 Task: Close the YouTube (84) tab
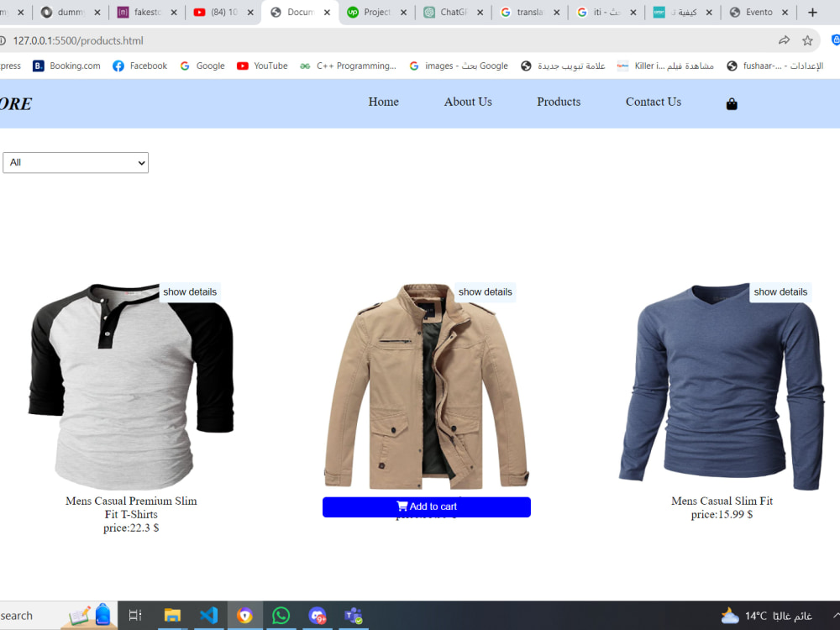tap(250, 13)
